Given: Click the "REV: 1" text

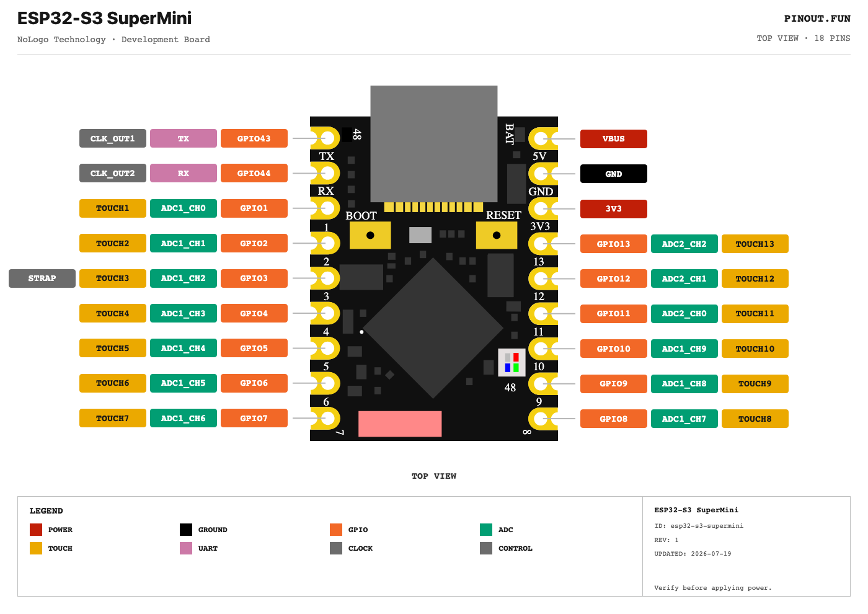Looking at the screenshot, I should click(x=666, y=540).
